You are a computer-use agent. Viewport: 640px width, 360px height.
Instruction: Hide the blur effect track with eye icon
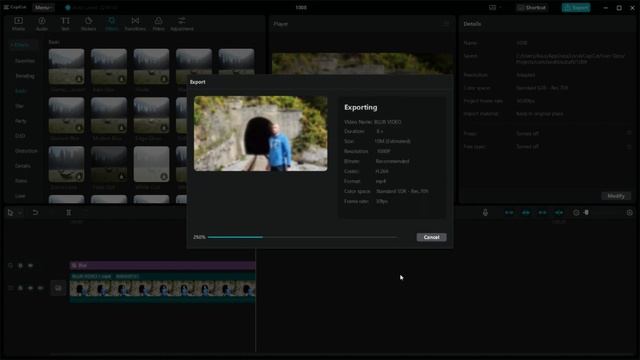30,266
